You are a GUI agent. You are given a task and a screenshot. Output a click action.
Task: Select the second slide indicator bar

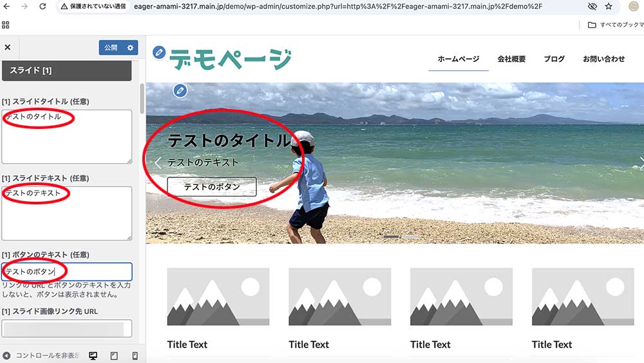coord(410,237)
